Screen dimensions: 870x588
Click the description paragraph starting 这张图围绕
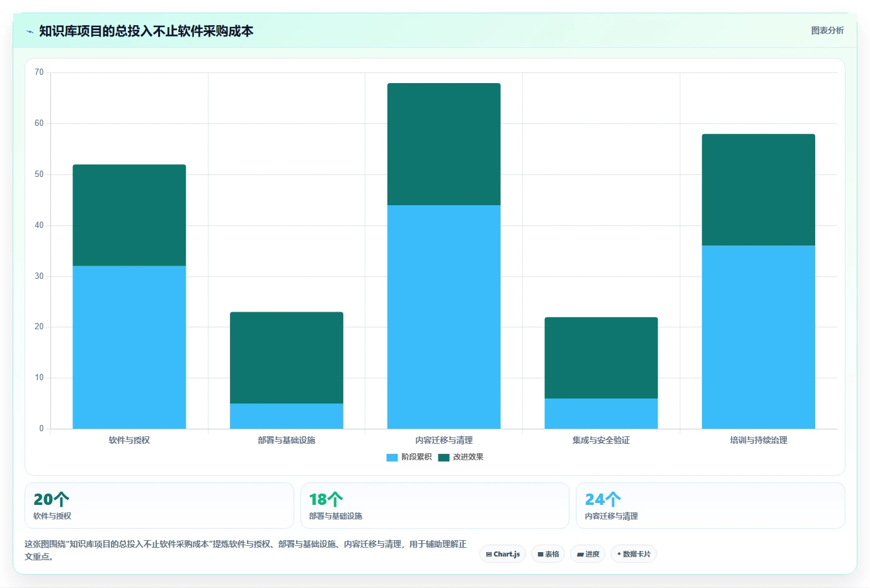coord(246,550)
